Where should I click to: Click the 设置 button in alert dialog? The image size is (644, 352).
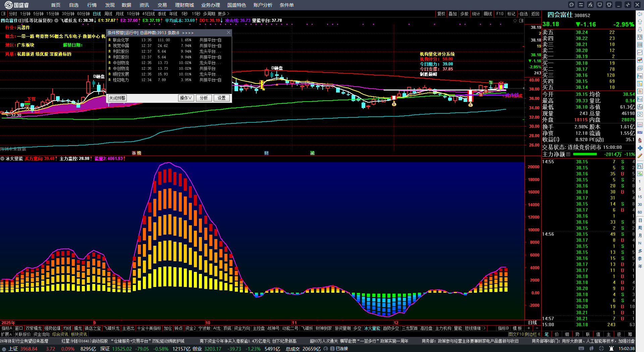pyautogui.click(x=222, y=98)
